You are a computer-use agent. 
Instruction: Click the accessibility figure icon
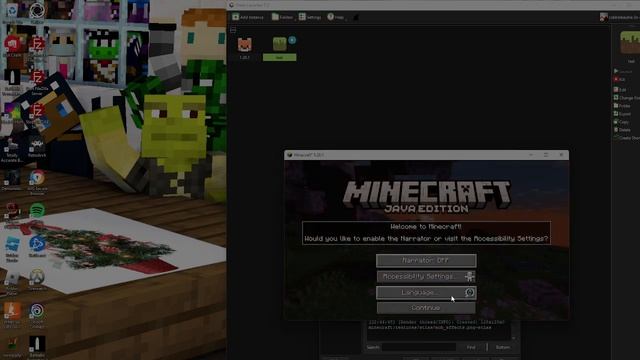(470, 277)
